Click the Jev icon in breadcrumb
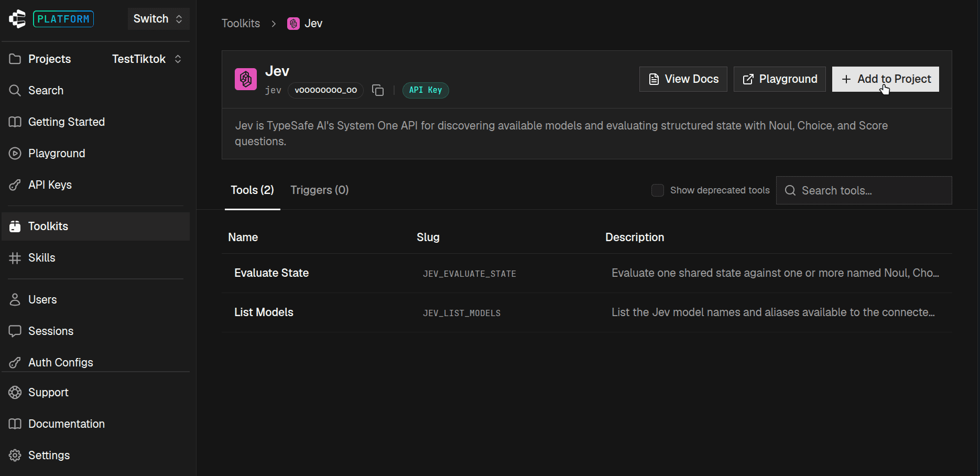980x476 pixels. 293,24
